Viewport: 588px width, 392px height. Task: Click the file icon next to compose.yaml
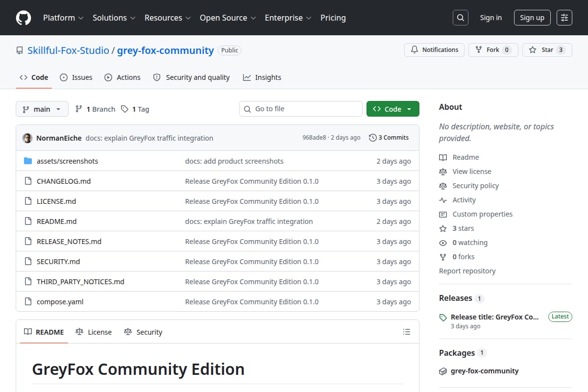[27, 302]
